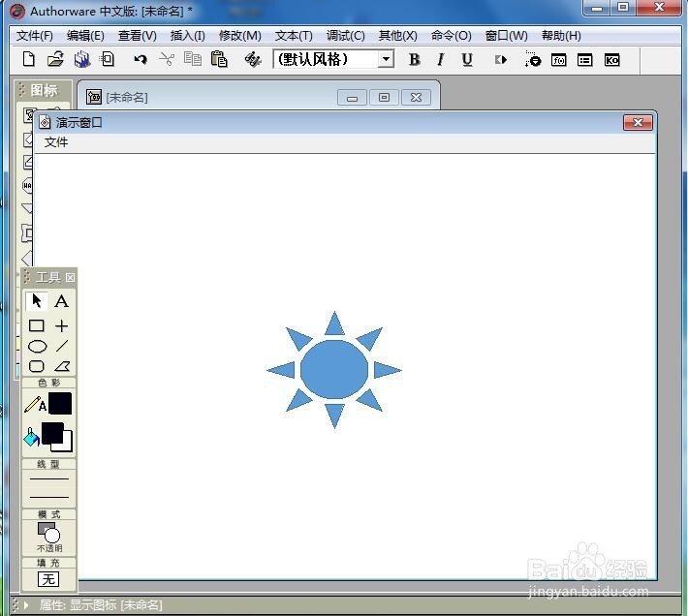Screen dimensions: 688x616
Task: Open the 窗口(W) menu
Action: coord(507,36)
